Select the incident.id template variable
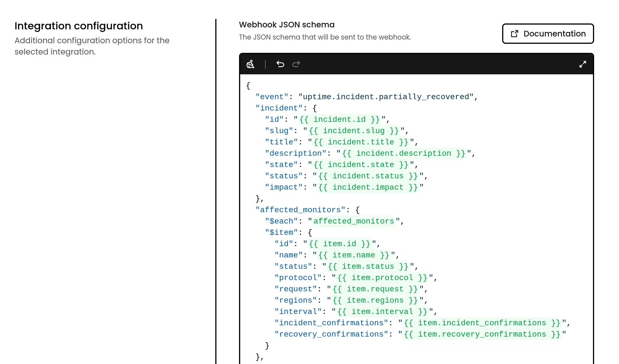This screenshot has height=364, width=619. 340,119
